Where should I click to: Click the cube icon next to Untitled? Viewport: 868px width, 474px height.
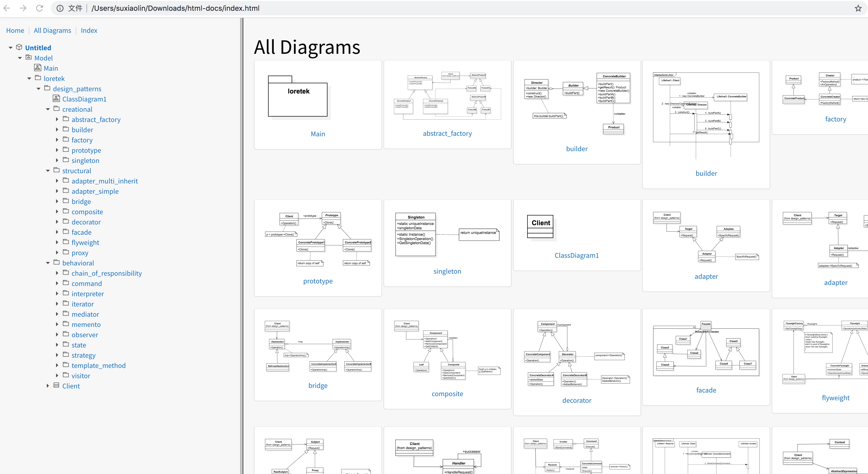[x=19, y=47]
